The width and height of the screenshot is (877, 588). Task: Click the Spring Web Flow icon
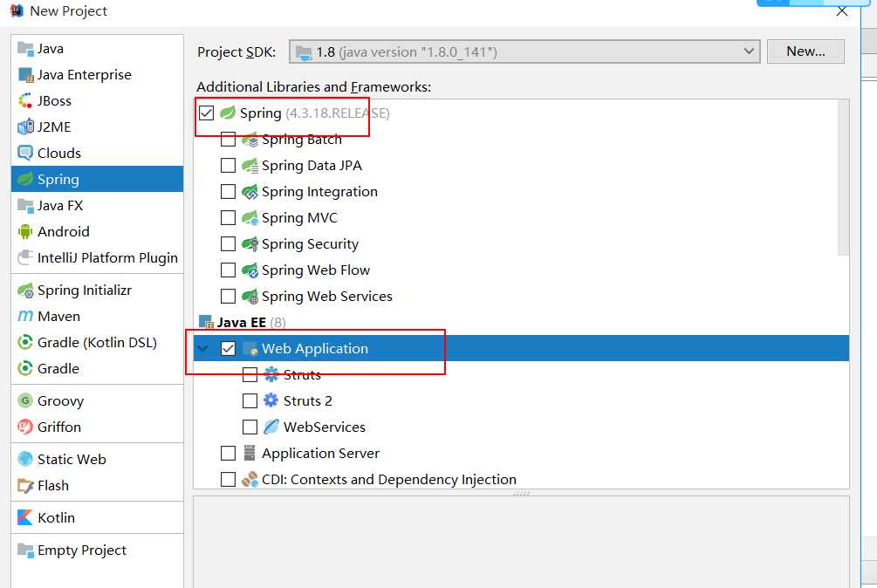(x=250, y=270)
